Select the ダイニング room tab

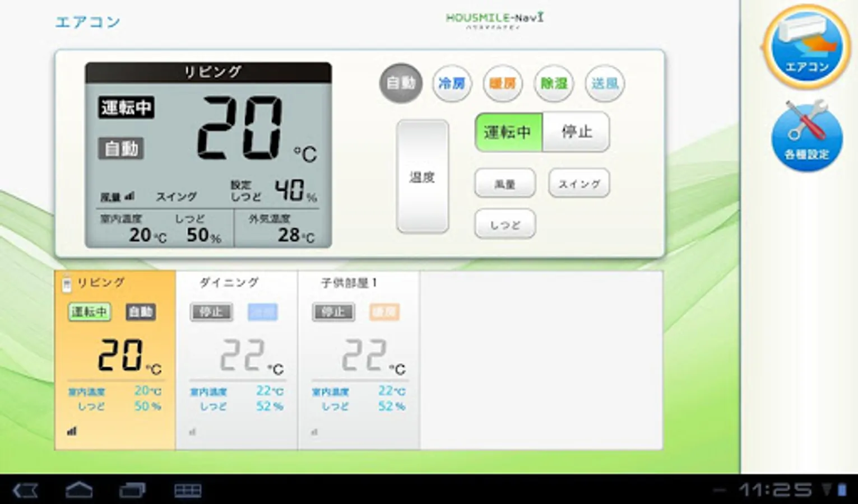tap(236, 360)
